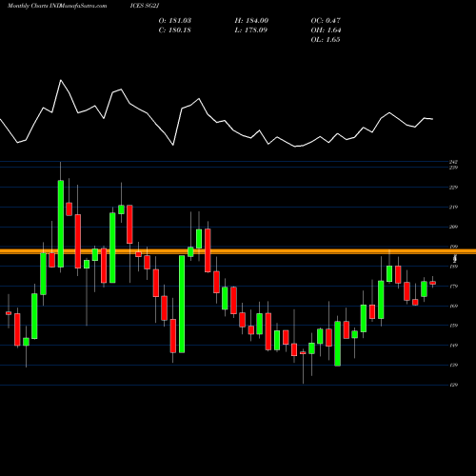
Task: Click the tallest green candle reaching near 232
Action: [61, 224]
